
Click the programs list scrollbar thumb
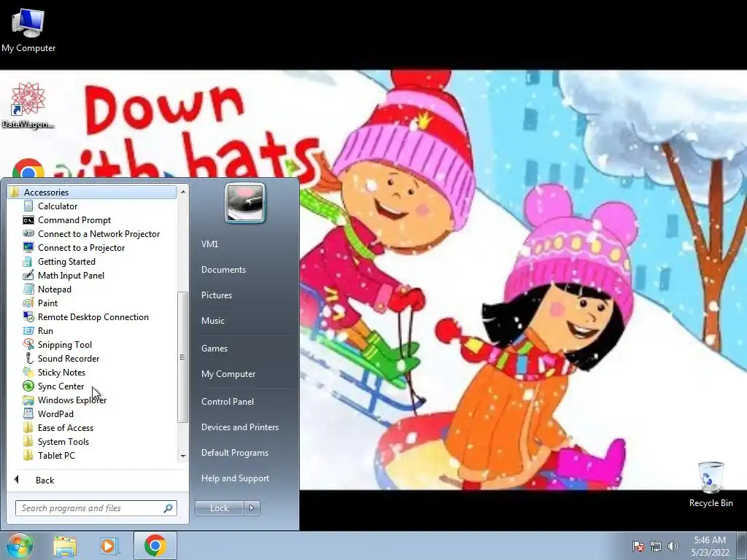[182, 357]
